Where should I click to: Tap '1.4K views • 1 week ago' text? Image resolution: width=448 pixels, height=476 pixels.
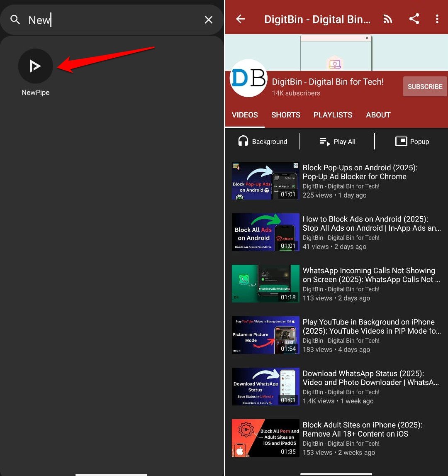click(x=338, y=401)
